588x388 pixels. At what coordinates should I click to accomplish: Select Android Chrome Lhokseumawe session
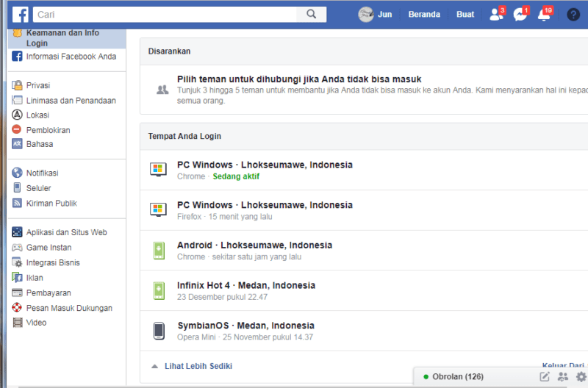[x=364, y=251]
